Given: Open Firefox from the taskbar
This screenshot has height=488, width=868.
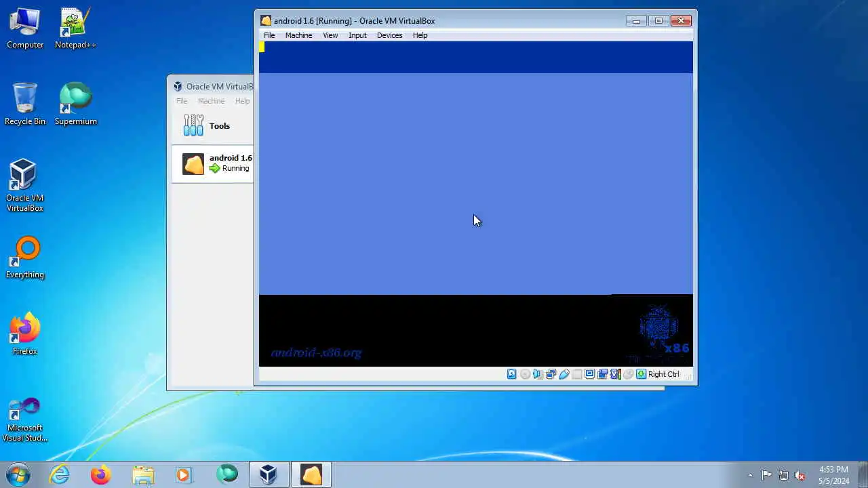Looking at the screenshot, I should (x=101, y=474).
